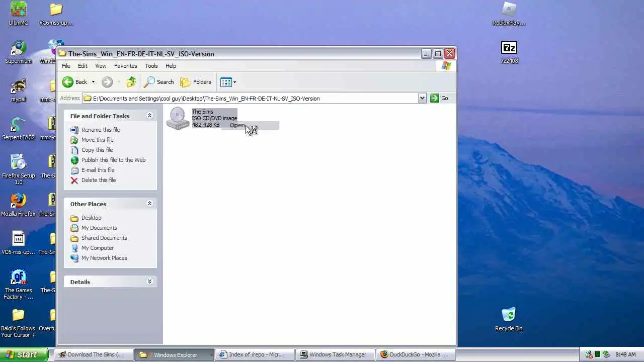Click the Start button
This screenshot has width=644, height=362.
[24, 354]
